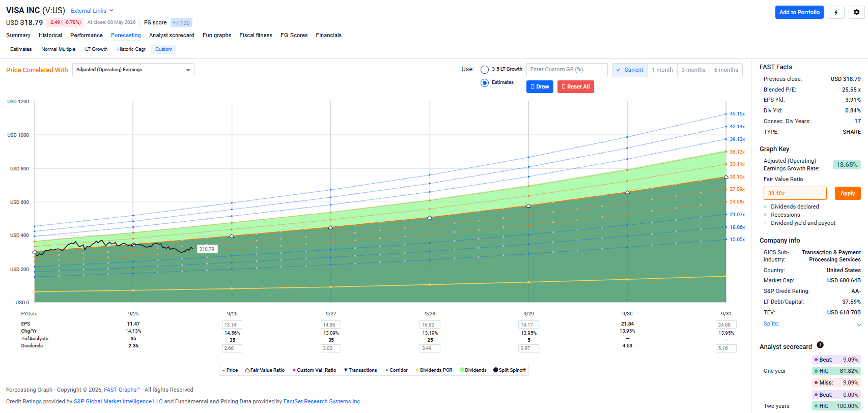868x413 pixels.
Task: Click the Fair Value Ratio 30.10x input
Action: pos(795,193)
